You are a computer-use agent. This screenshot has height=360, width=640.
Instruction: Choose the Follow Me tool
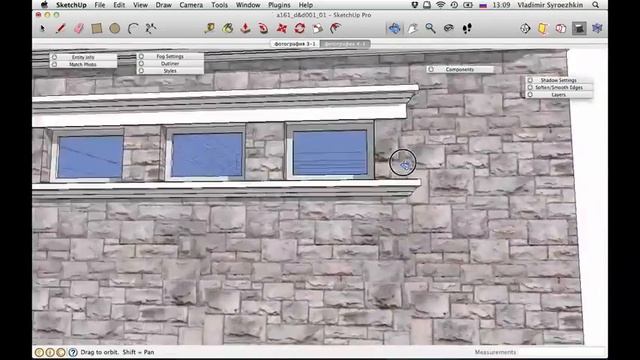click(x=263, y=28)
